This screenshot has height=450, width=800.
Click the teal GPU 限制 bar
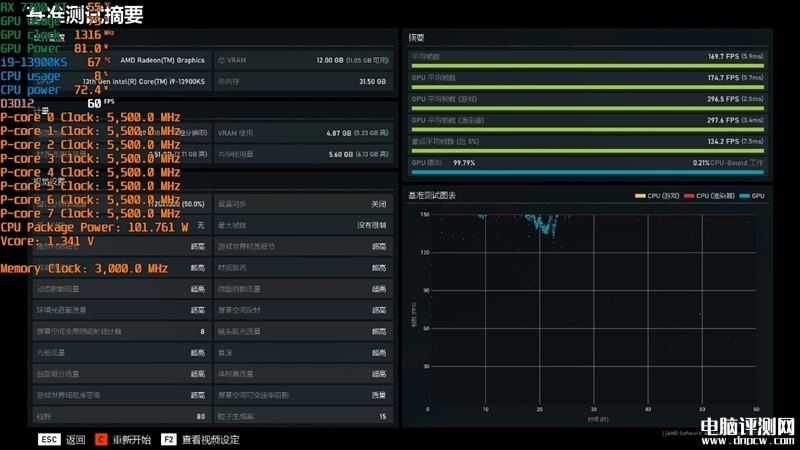[587, 172]
